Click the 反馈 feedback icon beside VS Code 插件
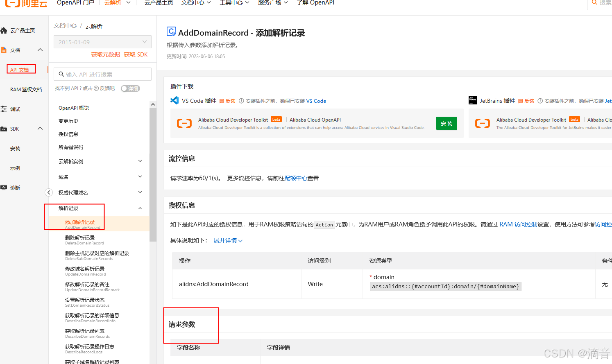The image size is (612, 364). click(x=222, y=101)
